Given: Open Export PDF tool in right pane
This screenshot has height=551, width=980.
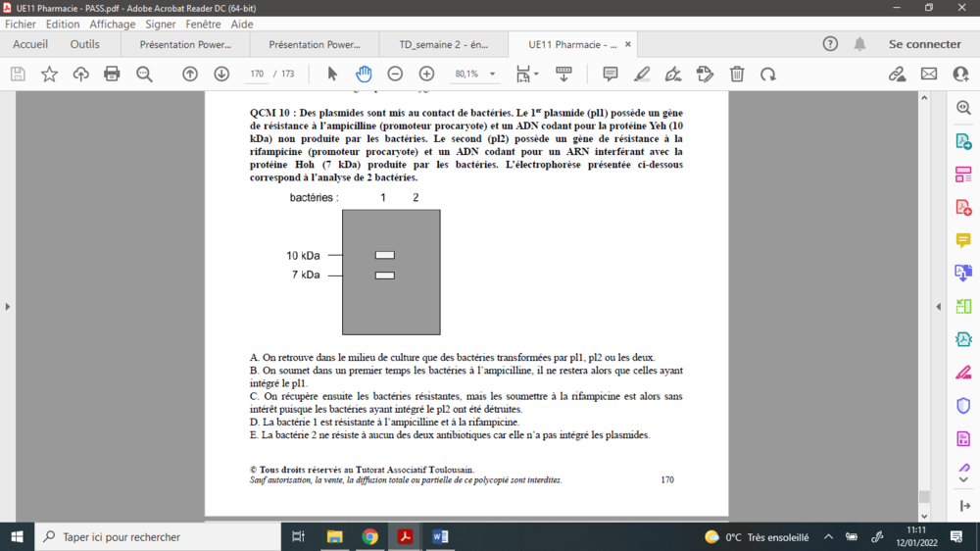Looking at the screenshot, I should pyautogui.click(x=963, y=141).
